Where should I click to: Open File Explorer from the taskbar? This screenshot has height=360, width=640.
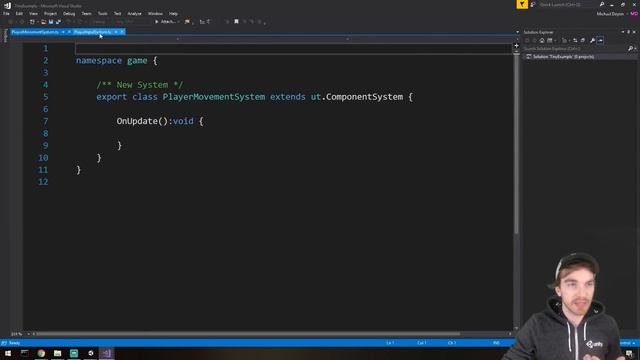coord(58,353)
